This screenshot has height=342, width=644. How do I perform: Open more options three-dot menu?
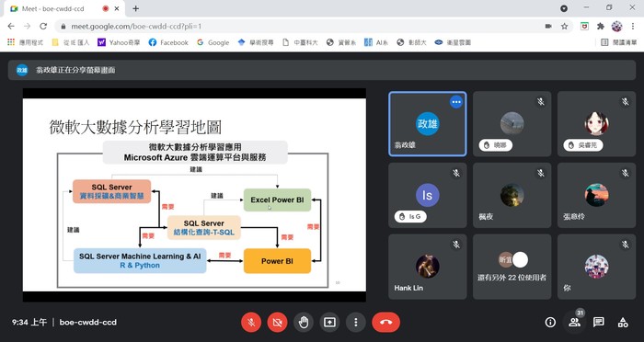pos(356,323)
